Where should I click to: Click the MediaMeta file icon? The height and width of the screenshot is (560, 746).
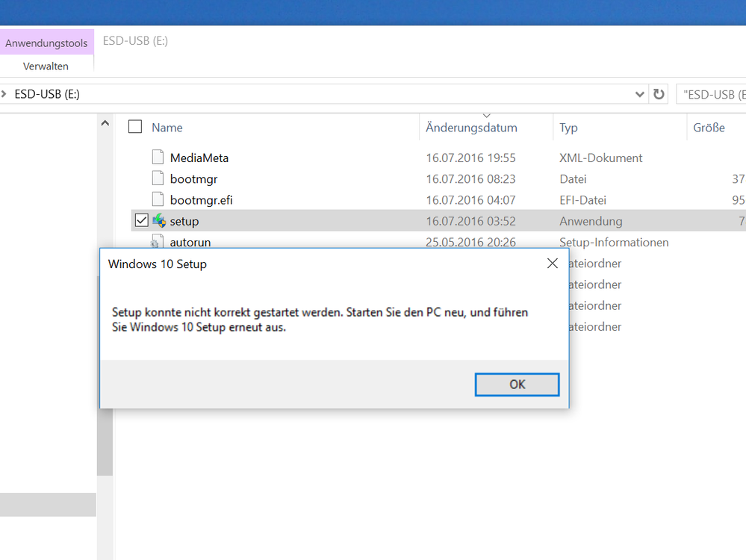pos(157,158)
